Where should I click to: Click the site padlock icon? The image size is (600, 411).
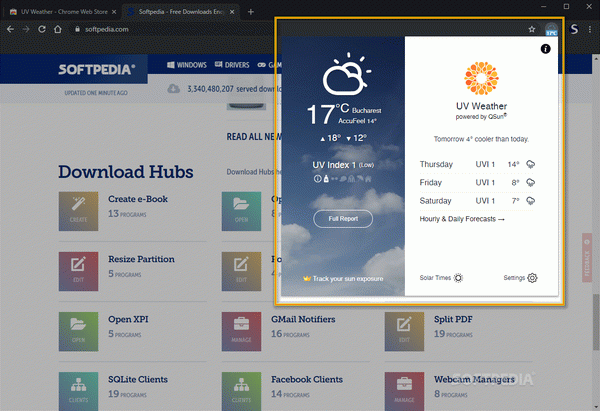pyautogui.click(x=77, y=29)
